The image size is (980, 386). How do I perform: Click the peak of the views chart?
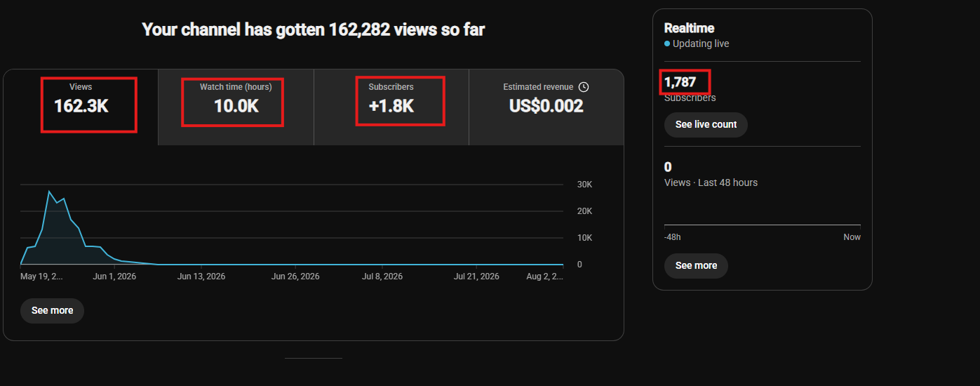tap(49, 191)
